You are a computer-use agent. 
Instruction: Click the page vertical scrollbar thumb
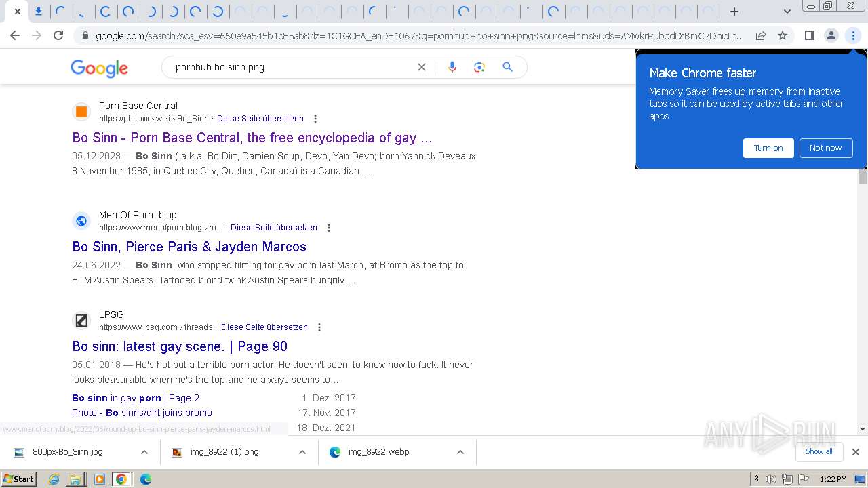click(863, 177)
